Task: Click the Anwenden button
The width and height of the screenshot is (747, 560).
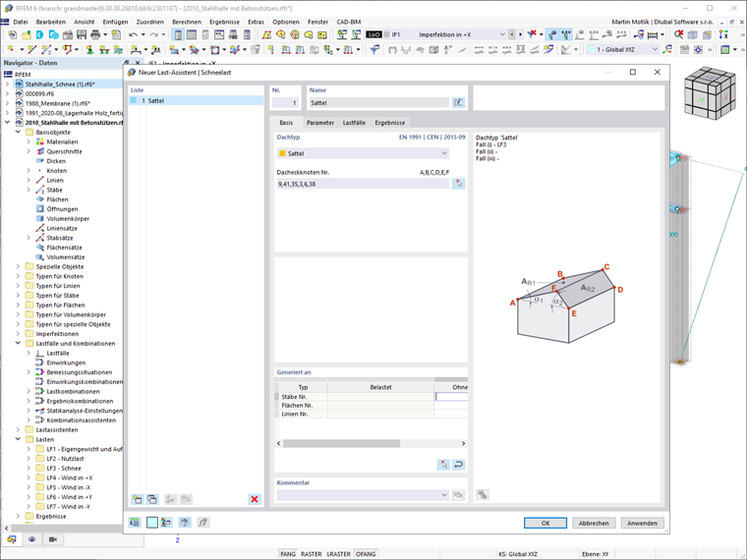Action: point(642,523)
